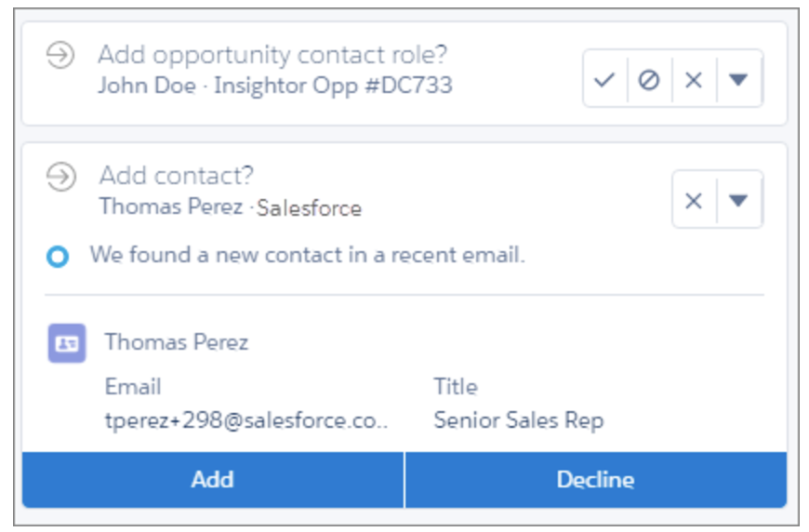Click the blue circle Einstein insight icon

[58, 257]
